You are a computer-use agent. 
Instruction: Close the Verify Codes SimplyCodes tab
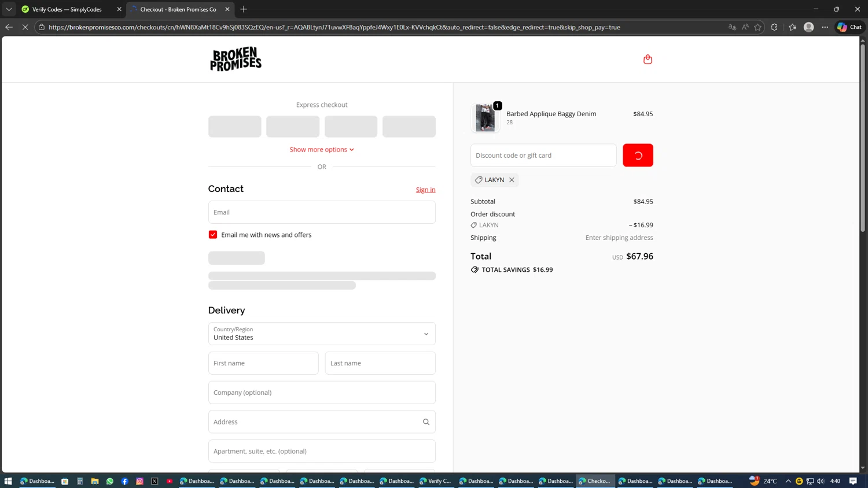[119, 9]
